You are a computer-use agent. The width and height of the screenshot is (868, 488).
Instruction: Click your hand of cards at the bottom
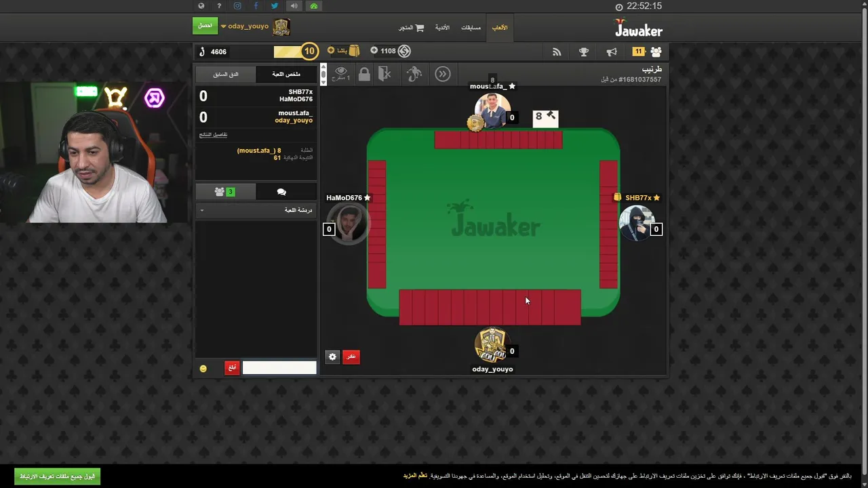click(x=490, y=307)
